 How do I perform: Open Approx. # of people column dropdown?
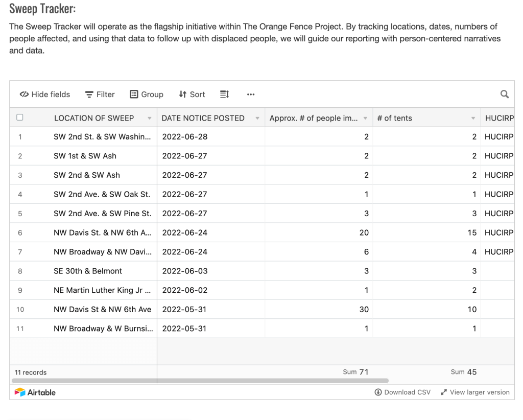pos(365,118)
